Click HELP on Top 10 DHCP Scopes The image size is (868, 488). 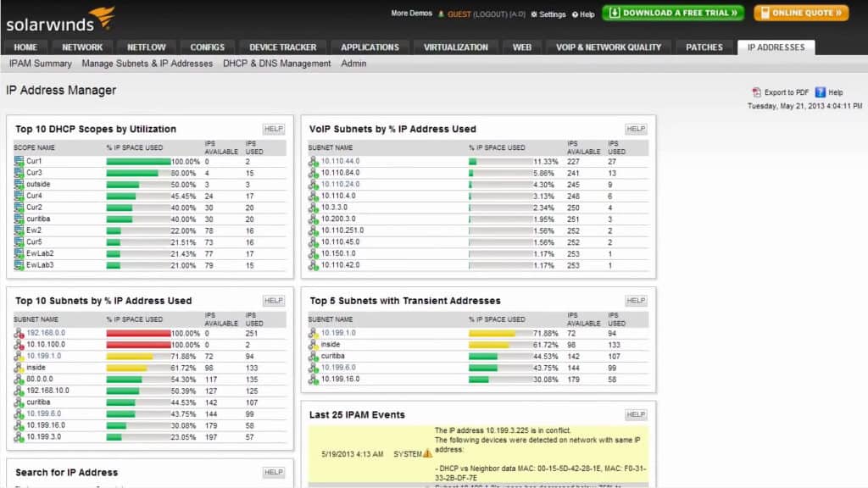(274, 129)
